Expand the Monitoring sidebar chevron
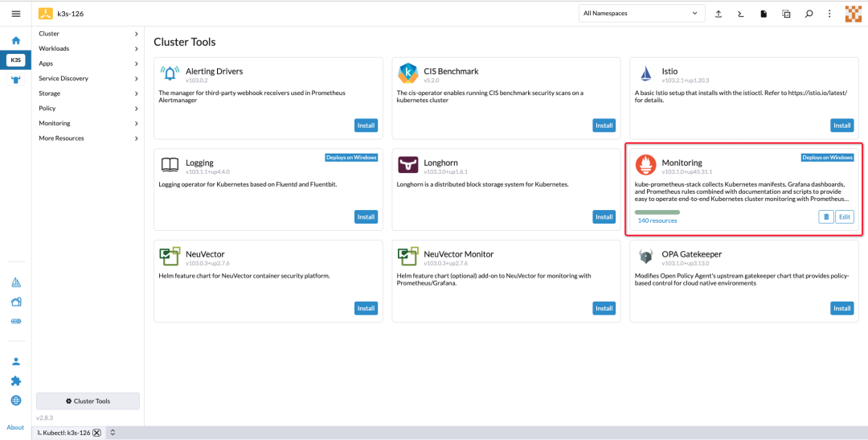This screenshot has width=868, height=440. click(x=136, y=124)
